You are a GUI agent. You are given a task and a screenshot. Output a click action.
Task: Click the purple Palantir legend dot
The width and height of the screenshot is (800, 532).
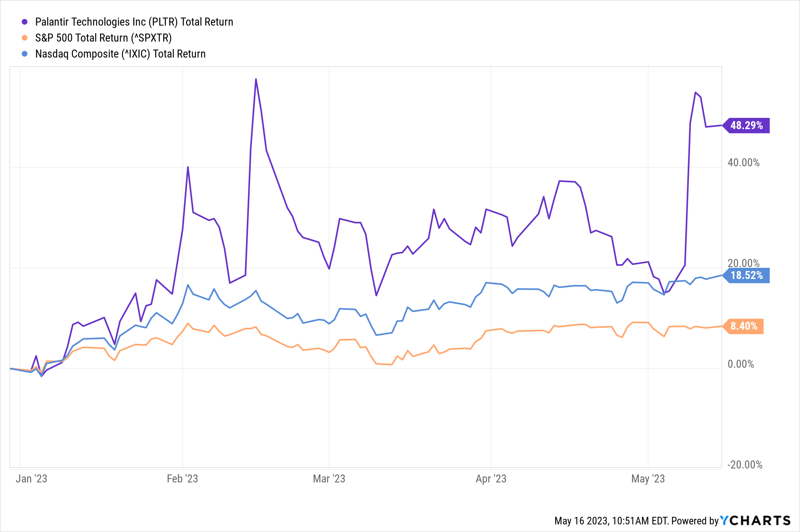(x=25, y=22)
